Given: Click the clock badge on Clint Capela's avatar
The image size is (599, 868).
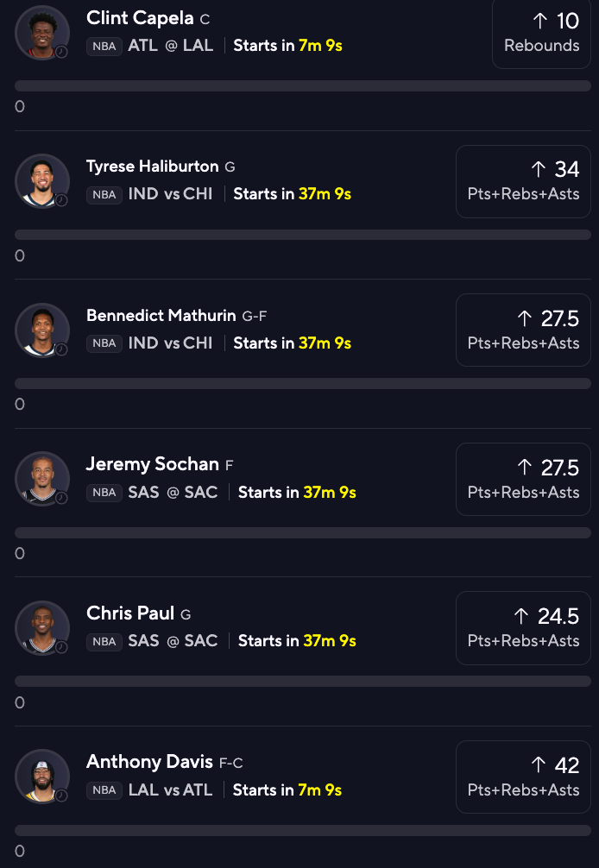Looking at the screenshot, I should [x=61, y=52].
